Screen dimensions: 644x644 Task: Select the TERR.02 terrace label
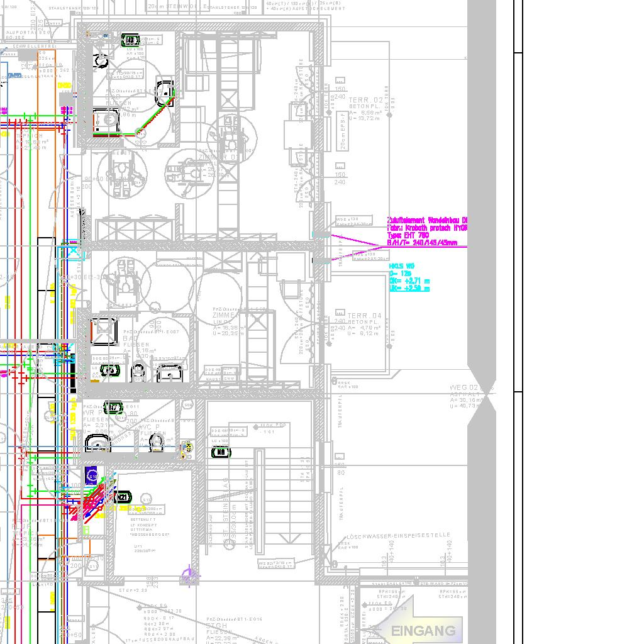click(365, 100)
